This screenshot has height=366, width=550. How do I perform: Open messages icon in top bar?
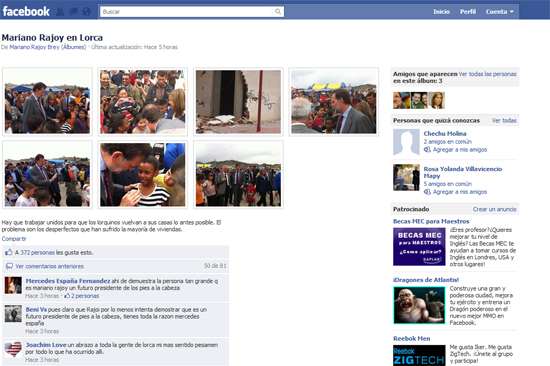point(73,12)
